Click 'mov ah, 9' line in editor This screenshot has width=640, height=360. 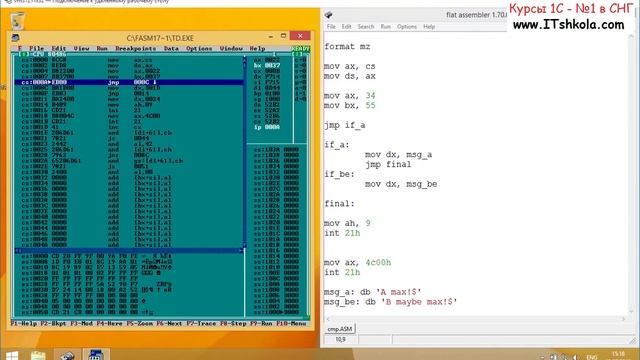click(347, 223)
